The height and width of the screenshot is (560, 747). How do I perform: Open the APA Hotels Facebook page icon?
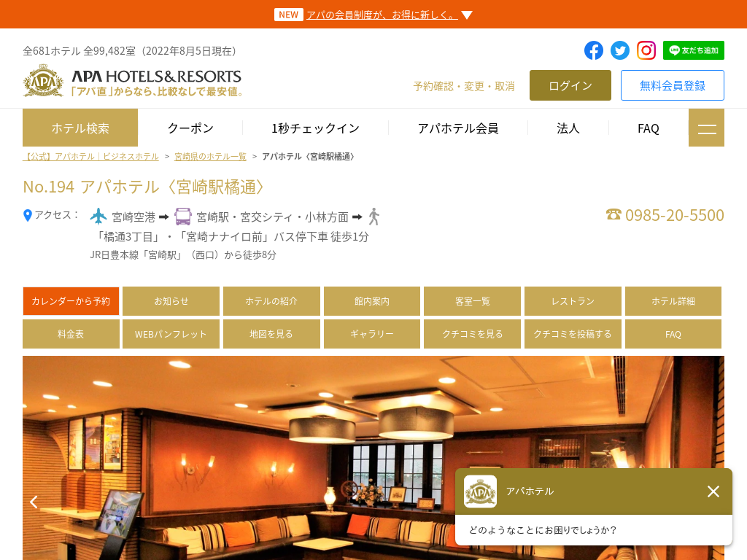click(594, 50)
